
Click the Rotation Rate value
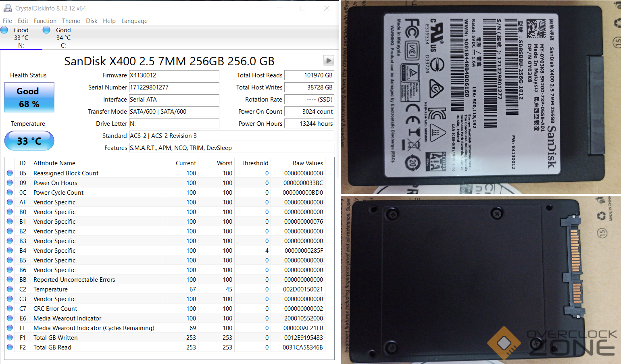pos(309,100)
